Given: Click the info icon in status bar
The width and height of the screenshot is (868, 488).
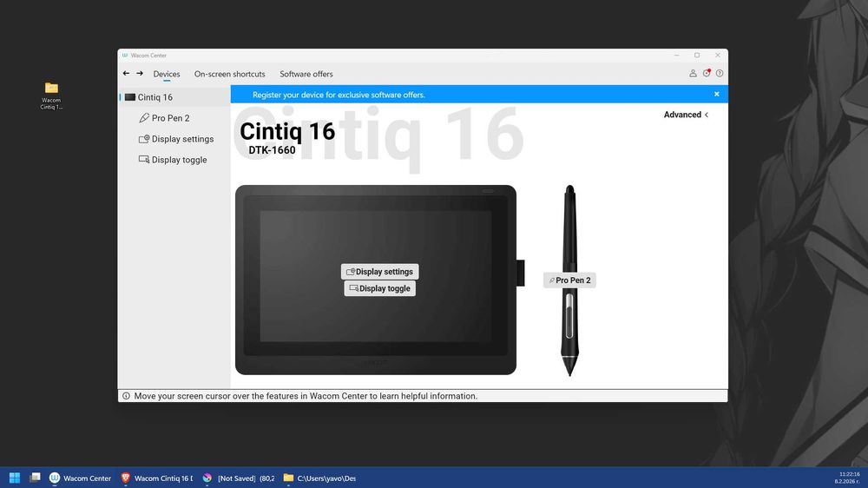Looking at the screenshot, I should point(126,396).
